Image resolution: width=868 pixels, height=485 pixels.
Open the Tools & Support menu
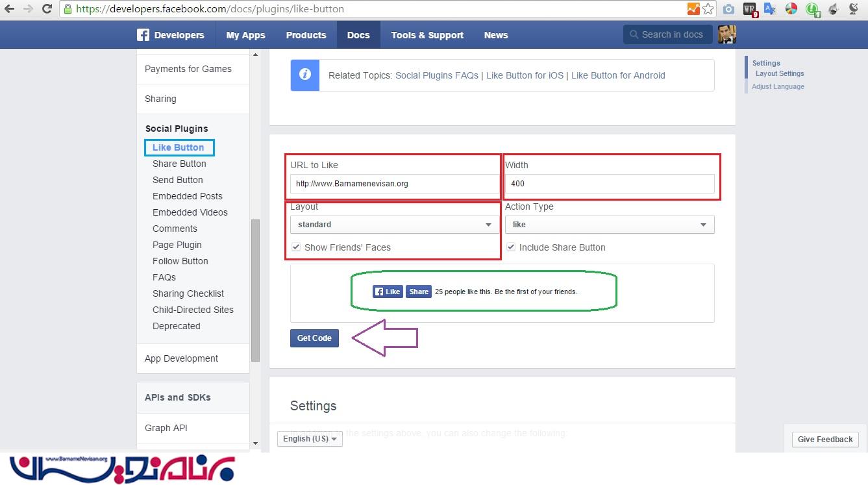427,35
